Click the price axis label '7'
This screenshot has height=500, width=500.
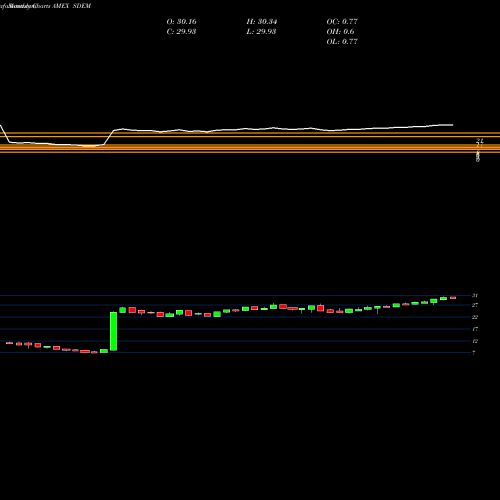(474, 353)
